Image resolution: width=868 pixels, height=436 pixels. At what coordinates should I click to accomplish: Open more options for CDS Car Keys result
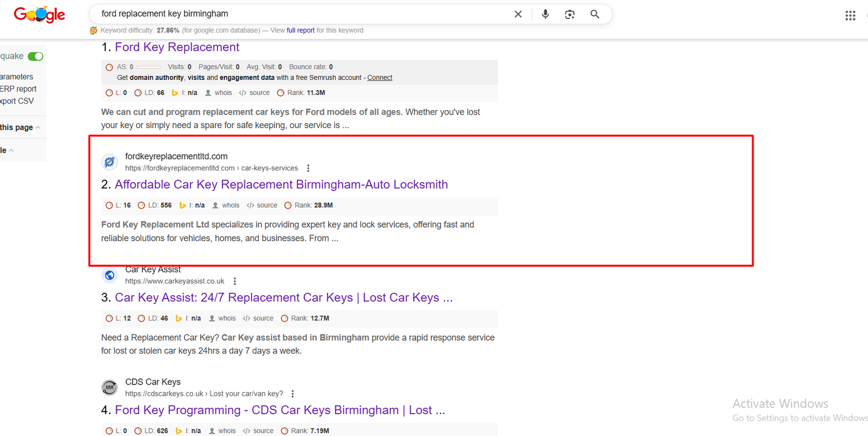coord(292,394)
